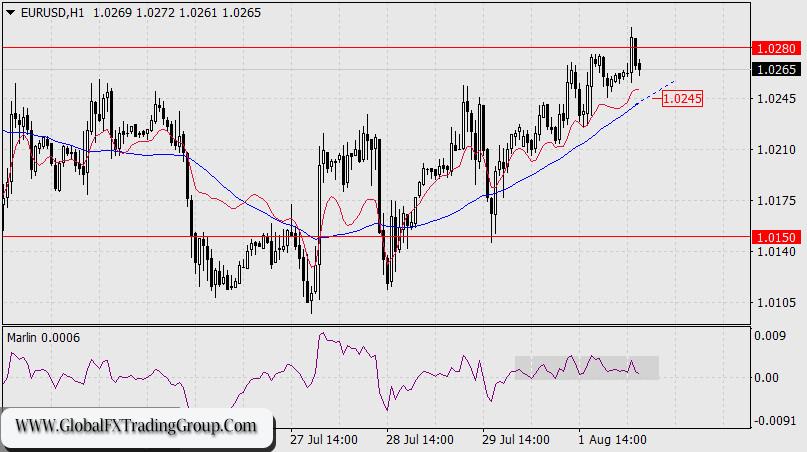Screen dimensions: 807x452
Task: Click the 1.0105 price axis value
Action: tap(776, 302)
